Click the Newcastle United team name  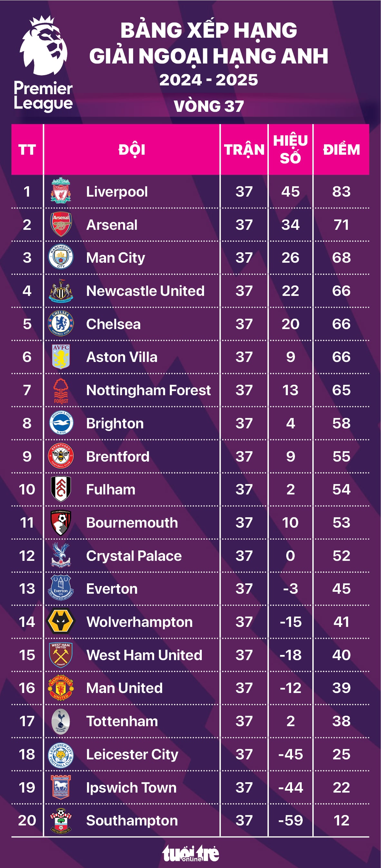145,291
